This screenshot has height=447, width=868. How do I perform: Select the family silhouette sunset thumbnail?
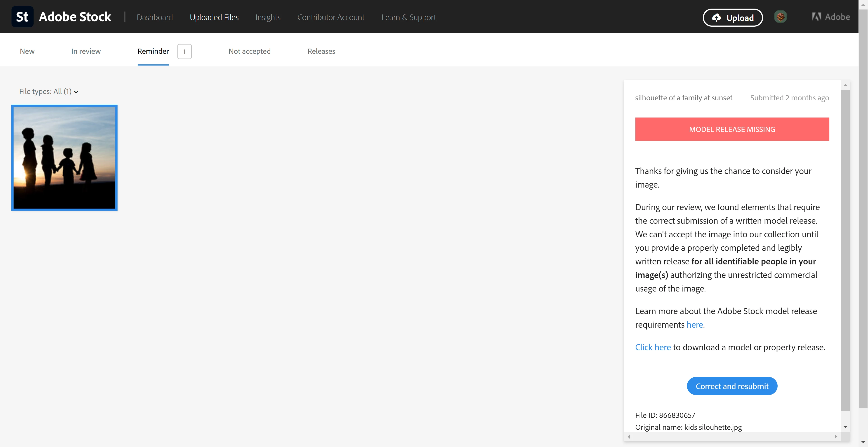tap(64, 158)
